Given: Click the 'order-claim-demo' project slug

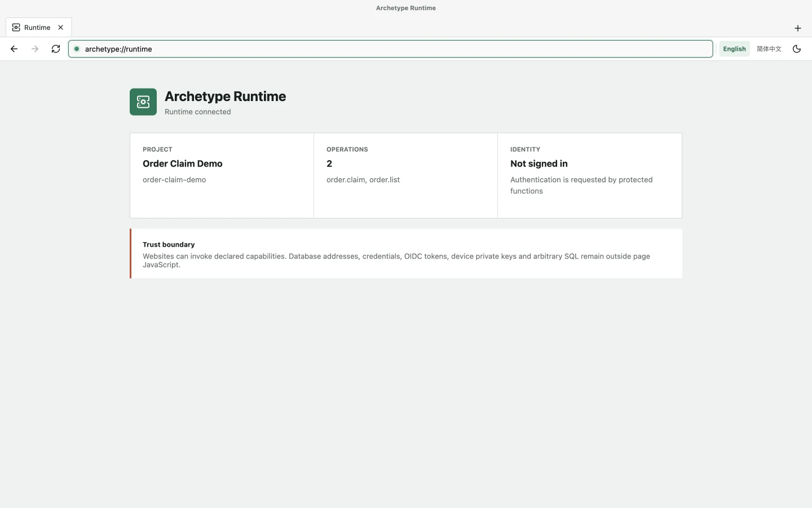Looking at the screenshot, I should (x=174, y=180).
